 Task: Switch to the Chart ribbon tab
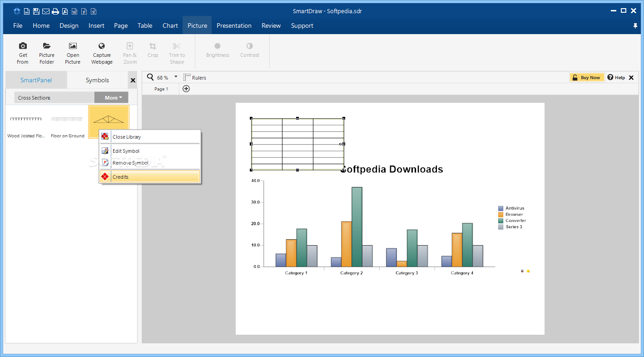click(170, 25)
